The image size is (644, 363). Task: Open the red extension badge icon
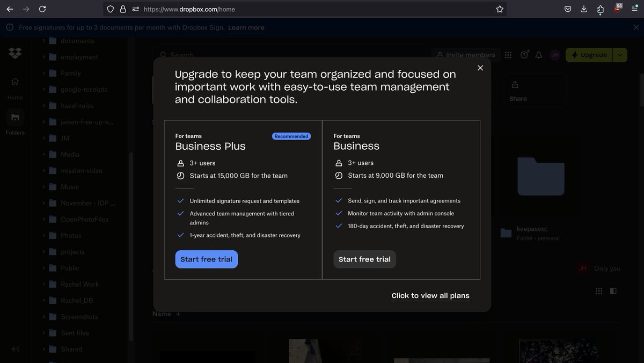click(618, 8)
